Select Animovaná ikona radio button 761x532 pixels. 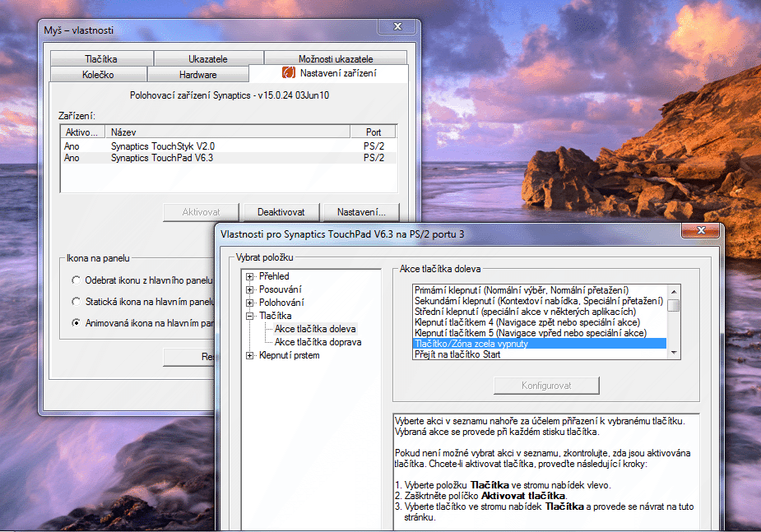pos(76,323)
